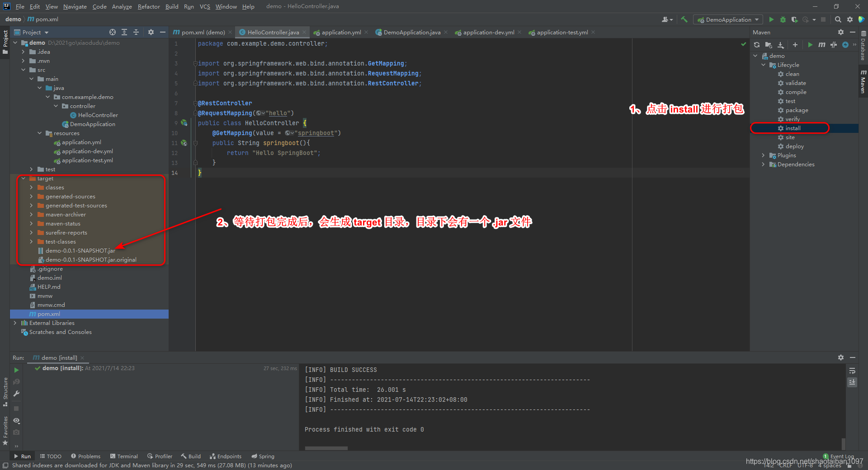Image resolution: width=868 pixels, height=470 pixels.
Task: Click Run with Coverage icon
Action: [x=794, y=19]
